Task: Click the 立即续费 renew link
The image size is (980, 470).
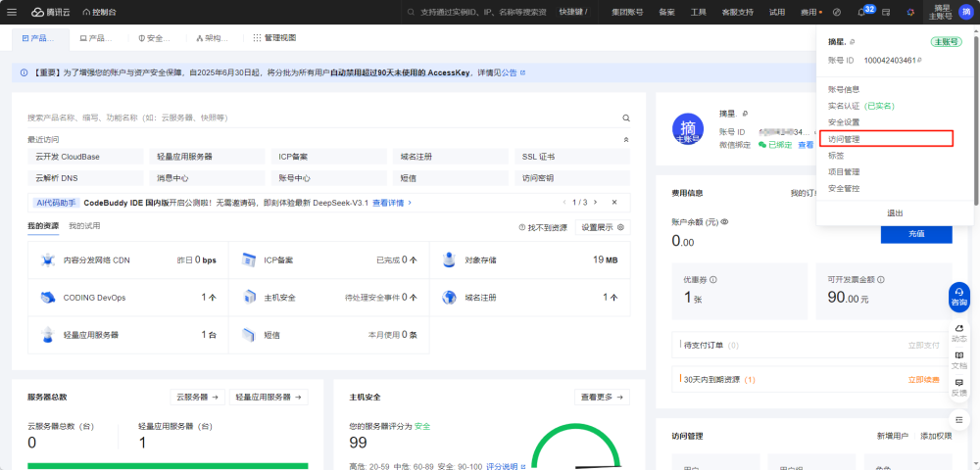Action: point(924,380)
